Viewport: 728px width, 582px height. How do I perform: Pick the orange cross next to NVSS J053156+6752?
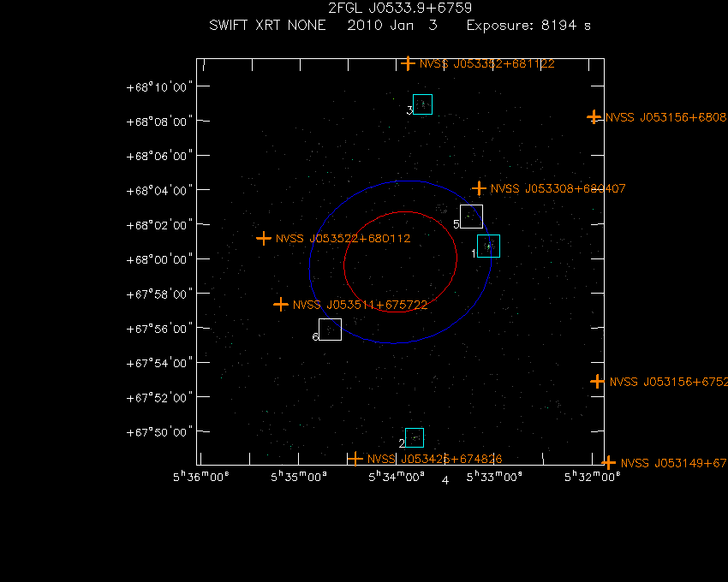coord(598,382)
